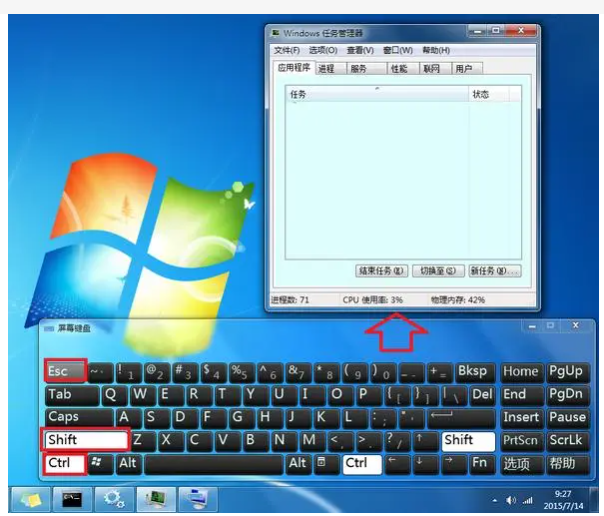
Task: Click the 切换至 button
Action: click(438, 271)
